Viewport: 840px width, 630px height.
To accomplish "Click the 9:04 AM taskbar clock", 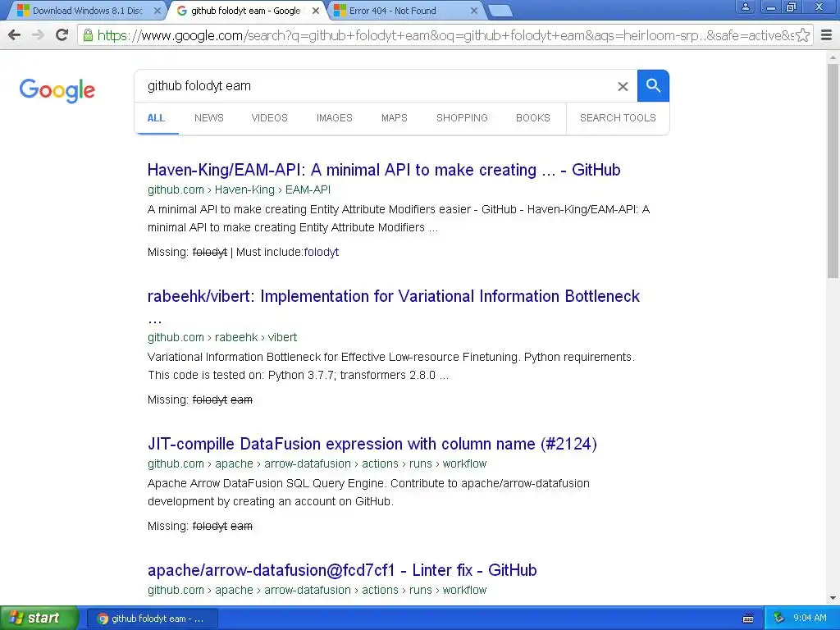I will pos(810,619).
